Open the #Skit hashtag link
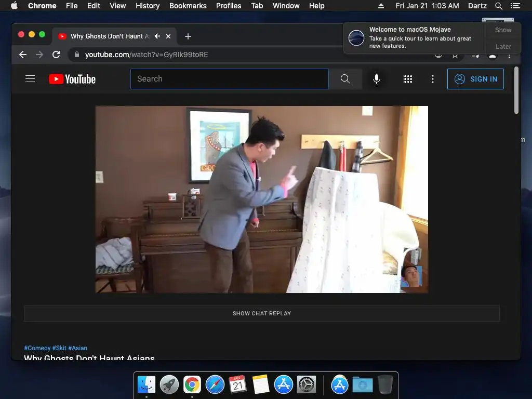This screenshot has height=399, width=532. click(59, 348)
